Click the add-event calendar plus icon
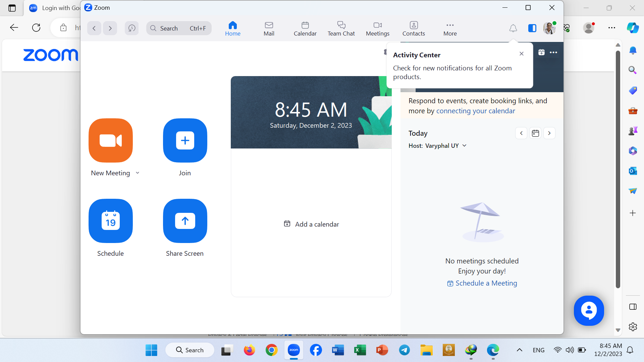The height and width of the screenshot is (362, 644). pos(541,52)
